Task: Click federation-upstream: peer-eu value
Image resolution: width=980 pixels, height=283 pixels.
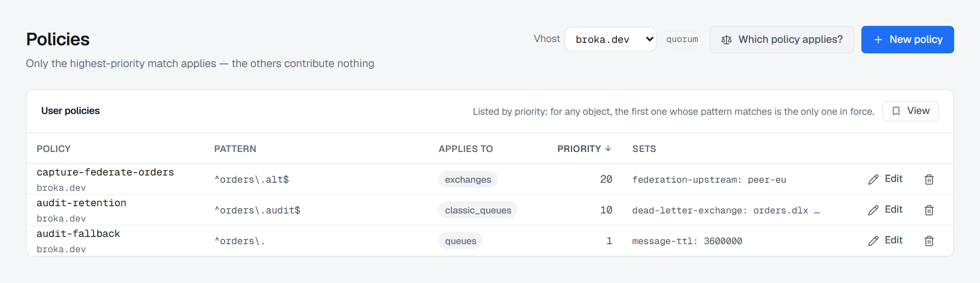Action: (709, 180)
